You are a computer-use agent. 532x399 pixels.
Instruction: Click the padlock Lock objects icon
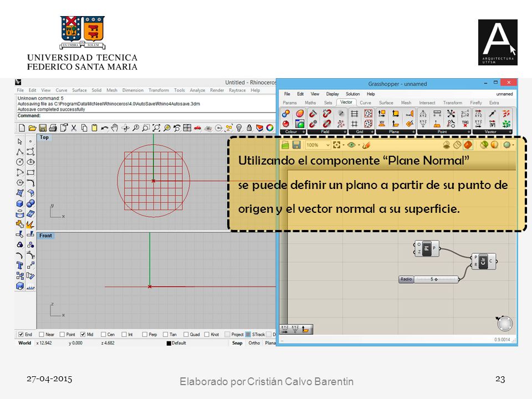(249, 128)
